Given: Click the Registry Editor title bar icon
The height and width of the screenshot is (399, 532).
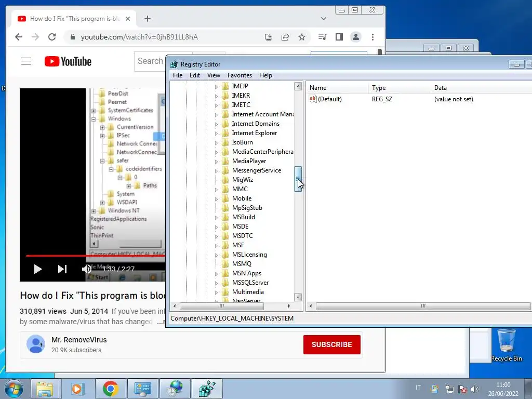Looking at the screenshot, I should coord(175,64).
